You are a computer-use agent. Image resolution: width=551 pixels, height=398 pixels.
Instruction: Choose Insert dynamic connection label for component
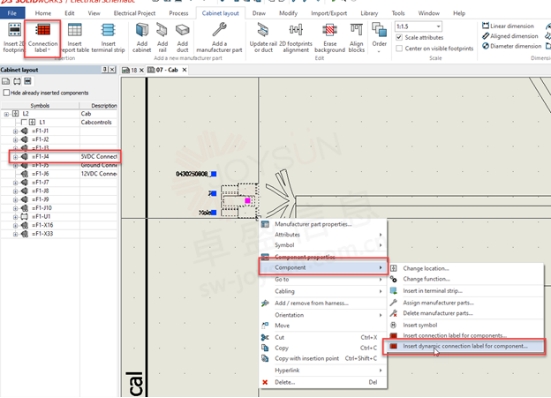(x=464, y=346)
